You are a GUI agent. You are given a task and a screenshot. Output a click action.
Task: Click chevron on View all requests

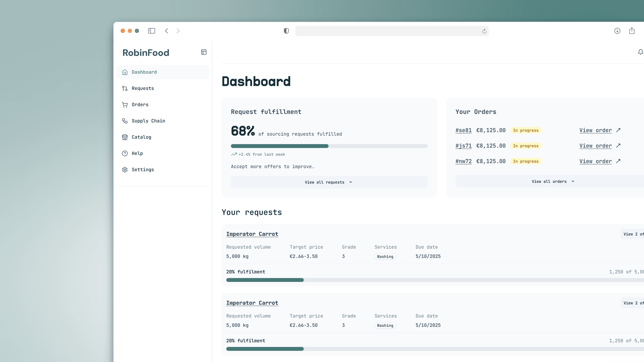[351, 182]
